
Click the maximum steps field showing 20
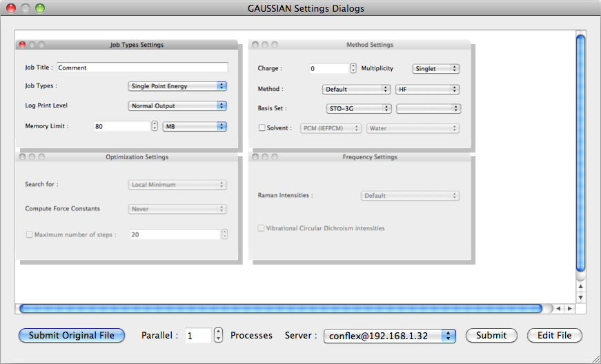[175, 234]
